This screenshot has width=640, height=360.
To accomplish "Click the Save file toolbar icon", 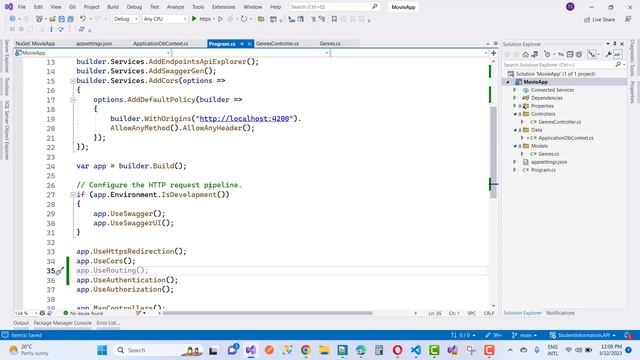I will (62, 19).
